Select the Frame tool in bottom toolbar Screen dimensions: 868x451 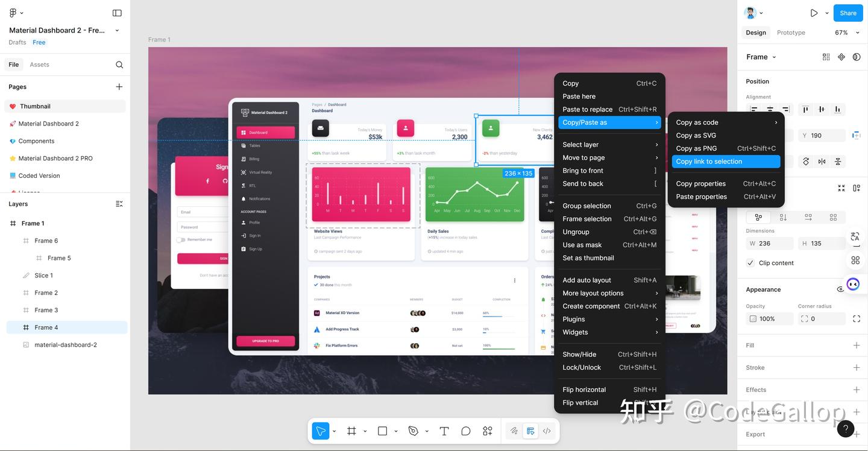351,431
